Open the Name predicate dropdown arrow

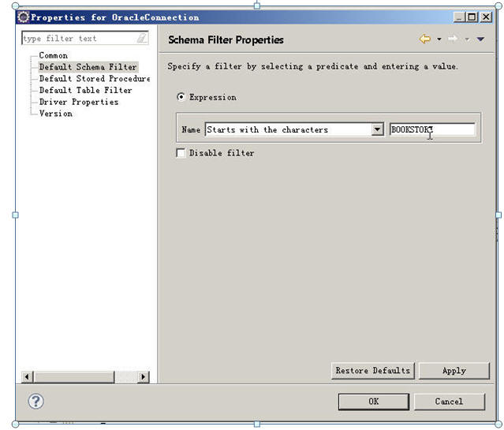(377, 129)
